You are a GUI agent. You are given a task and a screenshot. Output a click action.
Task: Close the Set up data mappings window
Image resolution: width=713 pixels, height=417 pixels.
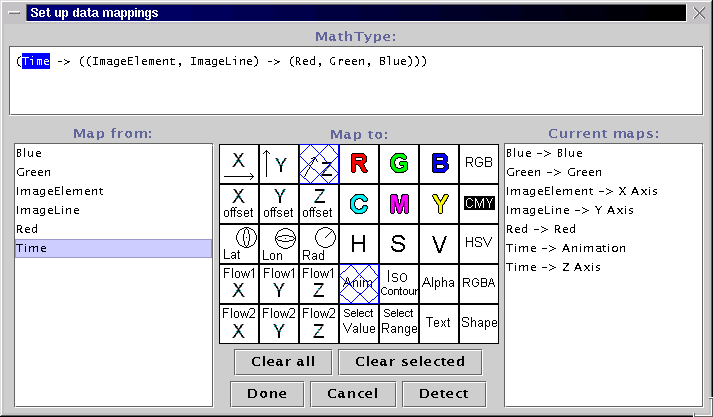tap(699, 13)
